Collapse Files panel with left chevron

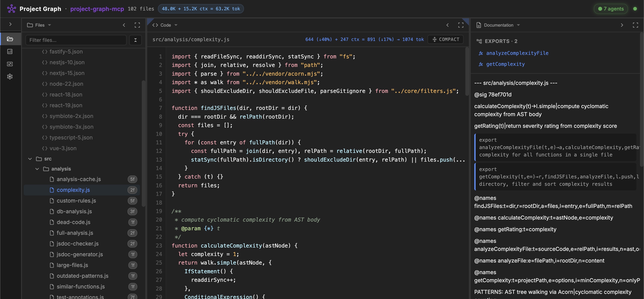124,25
